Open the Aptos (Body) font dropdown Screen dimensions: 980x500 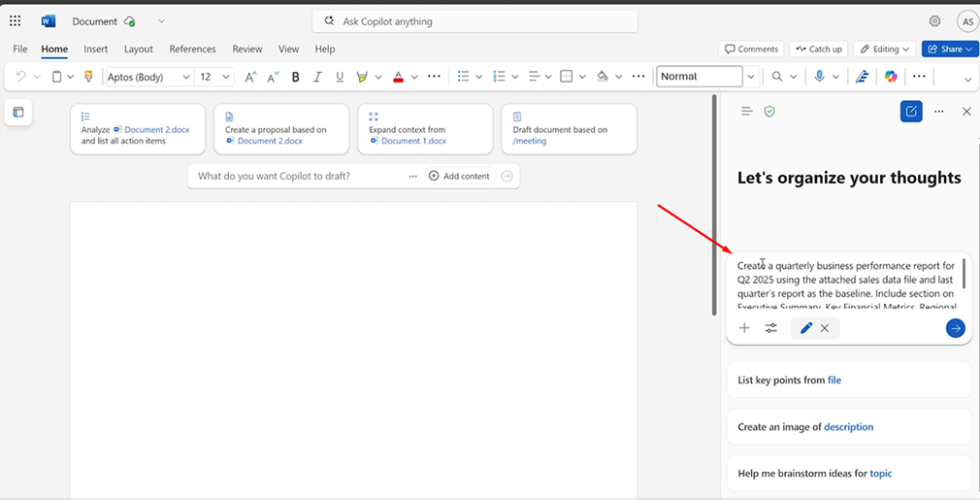click(148, 77)
